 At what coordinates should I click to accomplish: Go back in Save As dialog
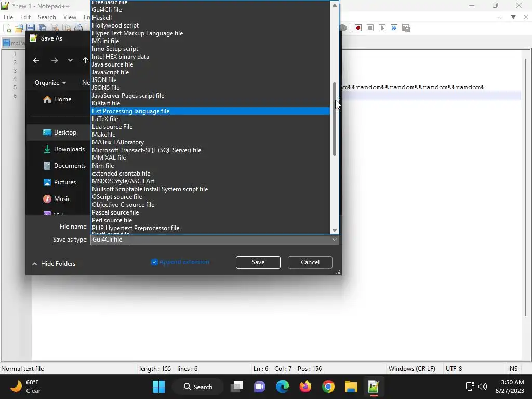click(x=36, y=60)
